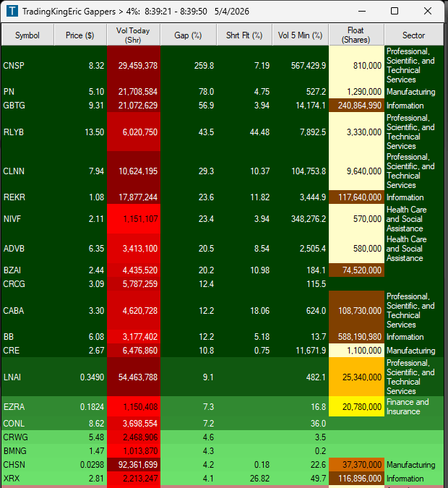Click LNAI float cell 25,340,000
Screen dimensions: 448x488
(356, 377)
